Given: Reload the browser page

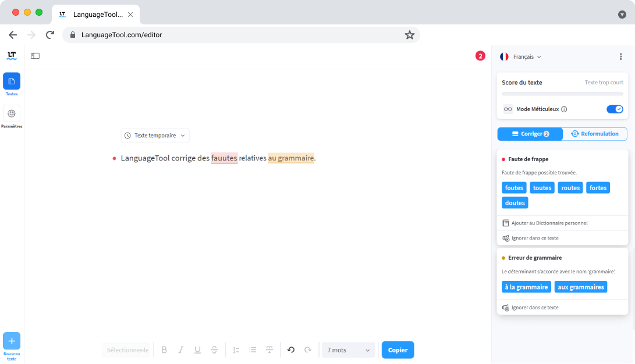Looking at the screenshot, I should 50,35.
